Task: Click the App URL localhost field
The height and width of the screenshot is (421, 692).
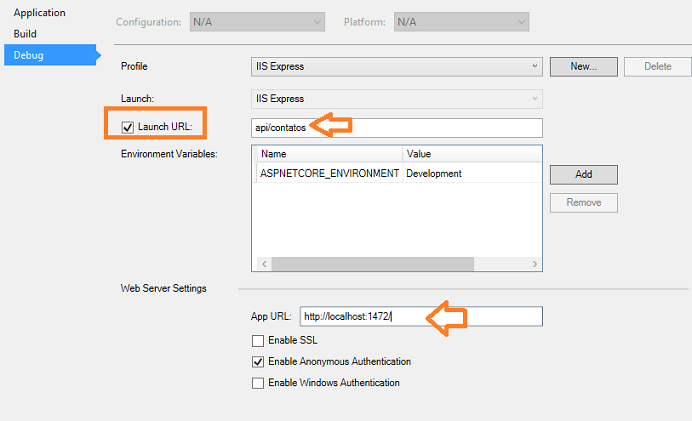Action: point(421,316)
